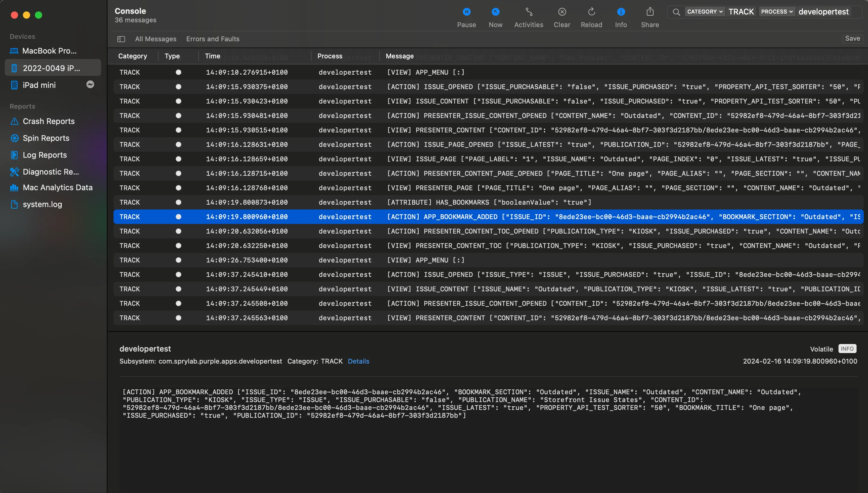Select the MacBook Pro device icon

[x=14, y=51]
